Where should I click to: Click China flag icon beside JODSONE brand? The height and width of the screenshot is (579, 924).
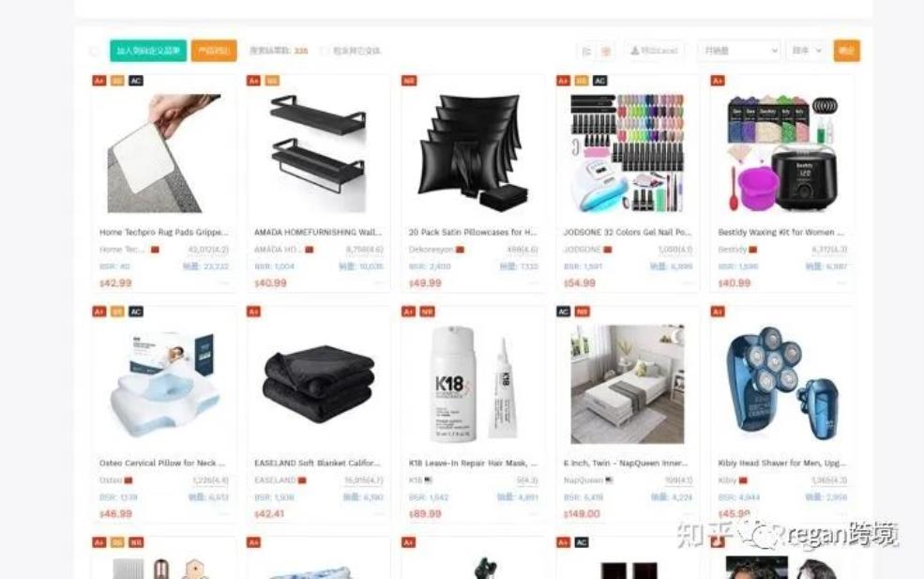pos(608,250)
